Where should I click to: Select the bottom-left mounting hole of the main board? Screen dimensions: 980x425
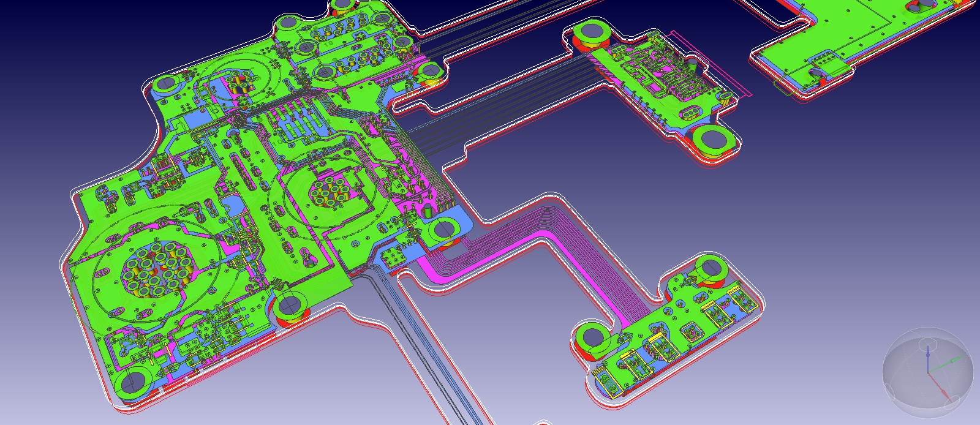[x=130, y=383]
